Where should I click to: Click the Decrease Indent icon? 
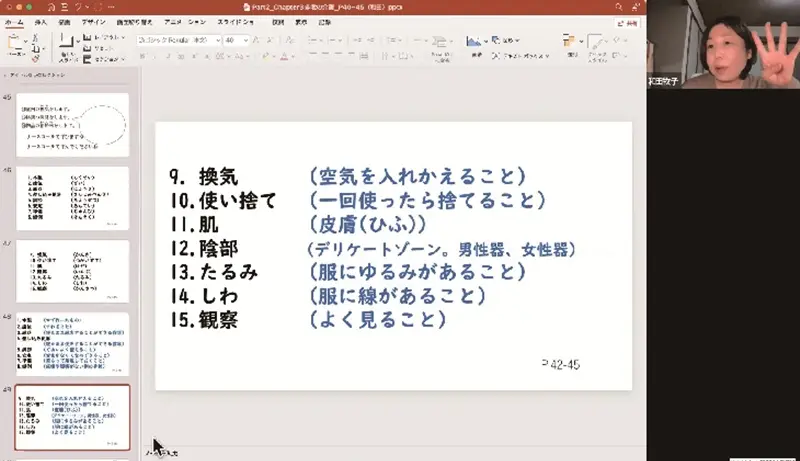pyautogui.click(x=357, y=40)
